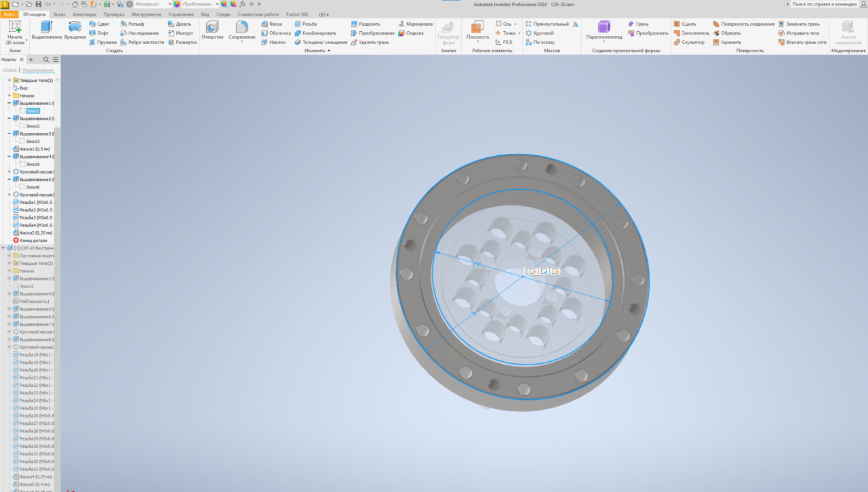Click the Выдавливание (Extrude) tool

(x=46, y=29)
